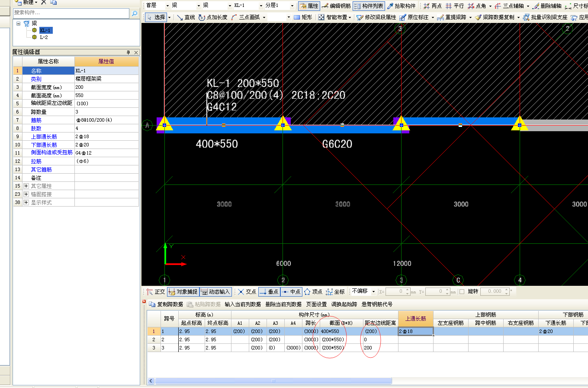
Task: Click 修改梁段属性 modify beam segment tool
Action: pos(376,17)
